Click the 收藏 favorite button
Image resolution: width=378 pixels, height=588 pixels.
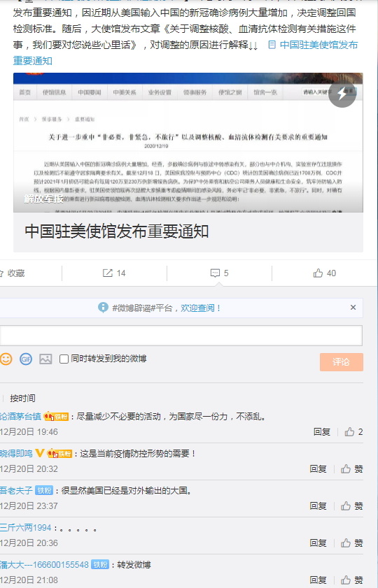point(13,273)
